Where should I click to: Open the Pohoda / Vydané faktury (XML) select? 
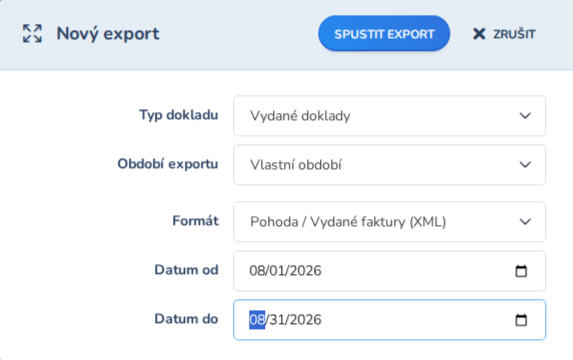tap(390, 222)
